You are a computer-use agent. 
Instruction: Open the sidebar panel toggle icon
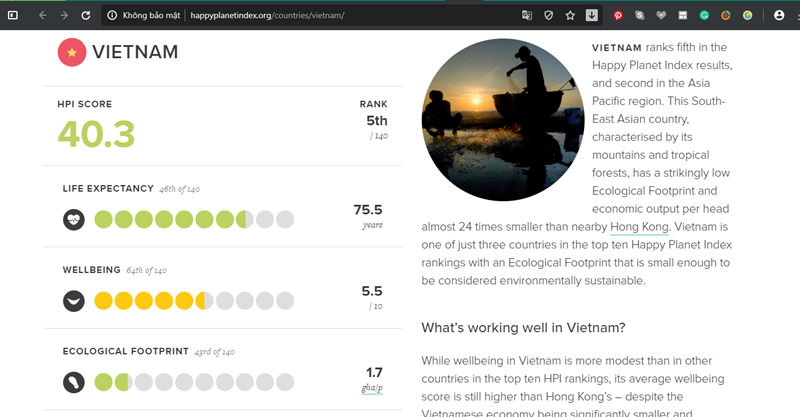(13, 15)
